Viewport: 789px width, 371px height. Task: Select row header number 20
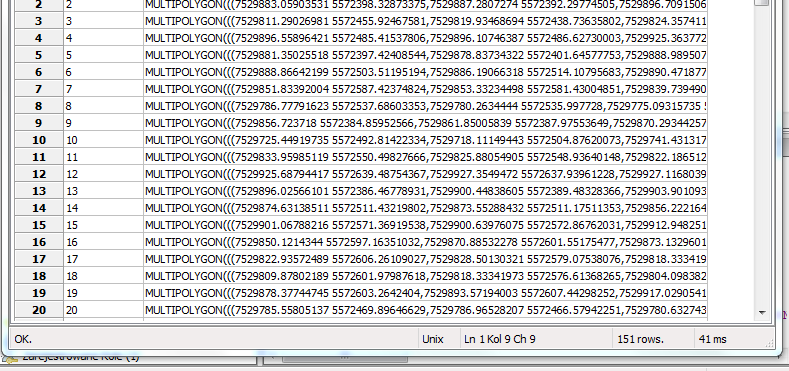pyautogui.click(x=39, y=310)
